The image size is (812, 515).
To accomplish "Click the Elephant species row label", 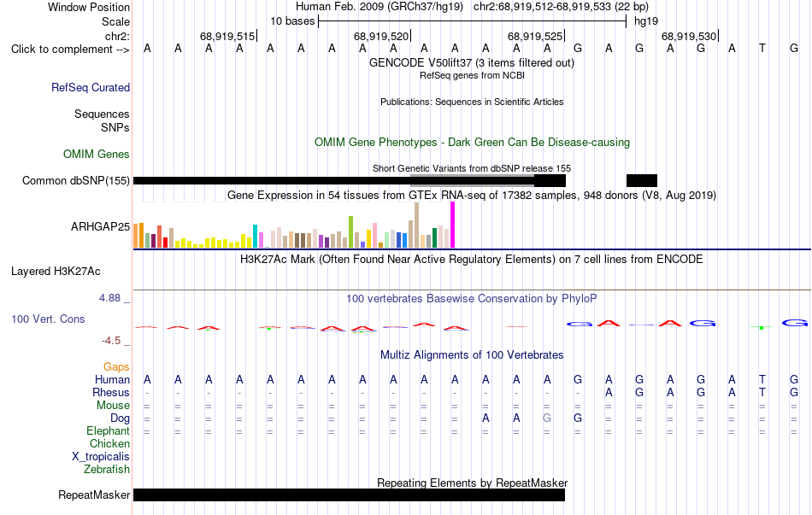I will [x=109, y=431].
